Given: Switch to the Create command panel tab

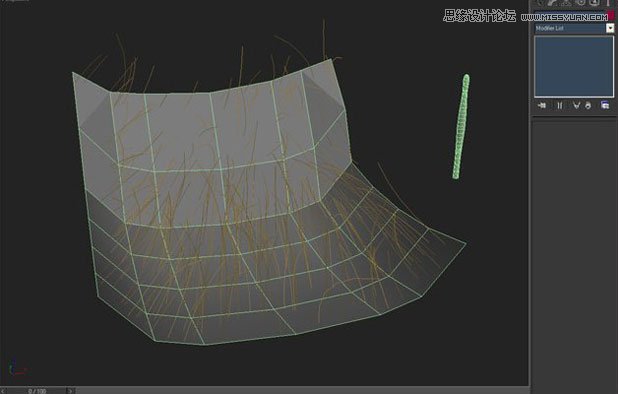Looking at the screenshot, I should coord(539,2).
